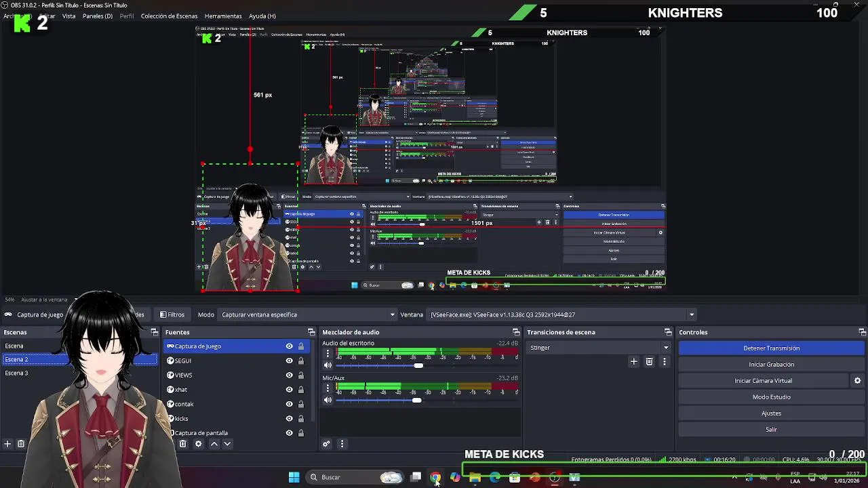The height and width of the screenshot is (488, 868).
Task: Move selected source up arrow
Action: [214, 444]
